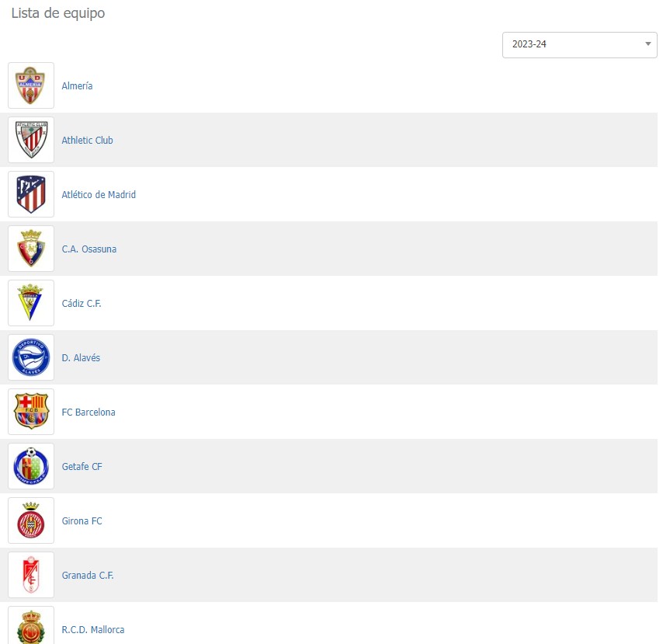663x644 pixels.
Task: Open the Girona FC crest logo
Action: click(31, 520)
